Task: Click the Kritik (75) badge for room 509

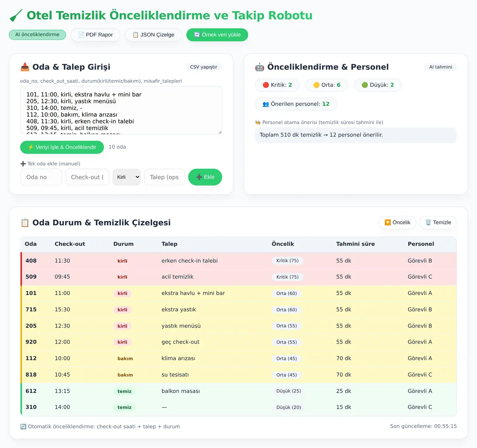Action: click(x=287, y=277)
